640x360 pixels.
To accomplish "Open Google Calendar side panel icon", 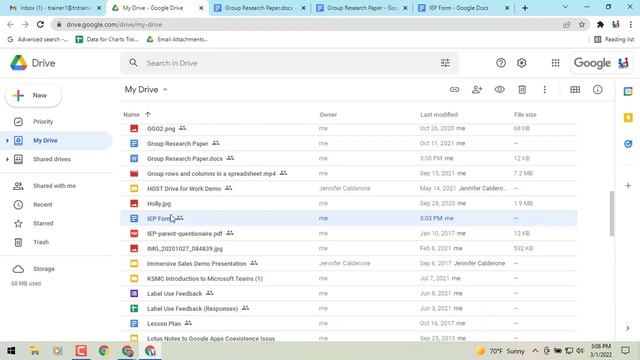I will coord(628,91).
